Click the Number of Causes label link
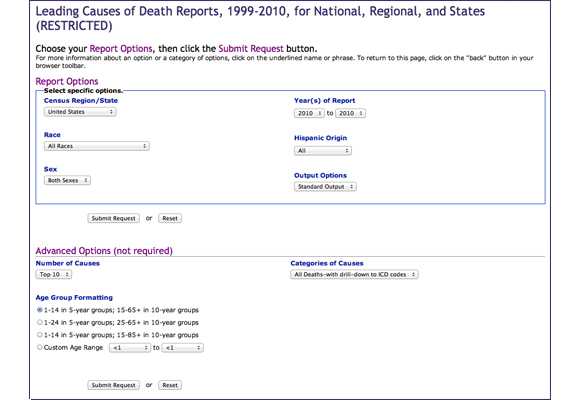The height and width of the screenshot is (404, 580). click(68, 263)
